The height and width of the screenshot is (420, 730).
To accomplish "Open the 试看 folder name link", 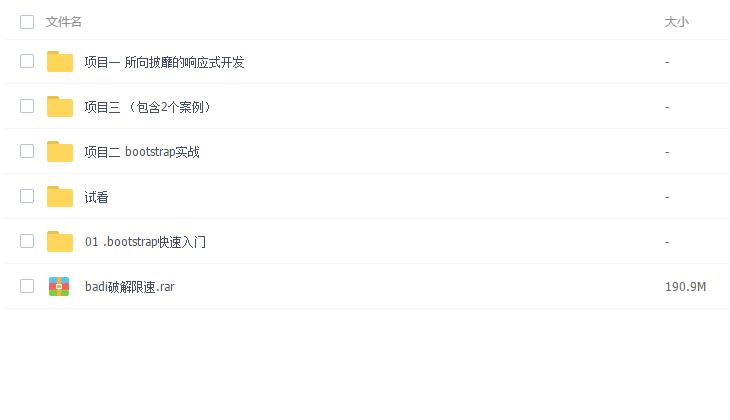I will tap(96, 197).
